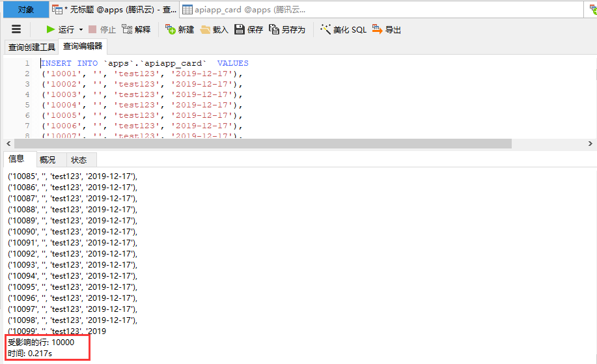597x364 pixels.
Task: Open the hamburger menu icon
Action: [x=16, y=29]
